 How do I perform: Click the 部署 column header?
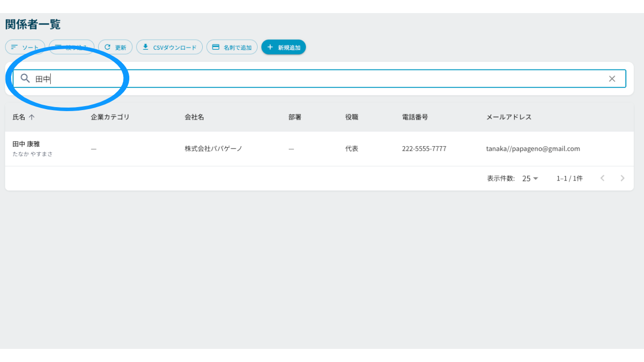coord(295,117)
